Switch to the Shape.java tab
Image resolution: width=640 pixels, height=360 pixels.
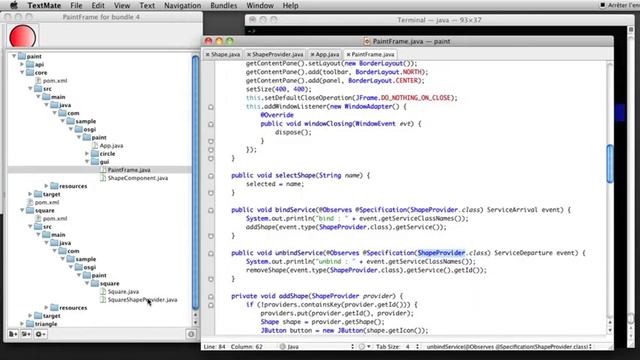[x=222, y=54]
